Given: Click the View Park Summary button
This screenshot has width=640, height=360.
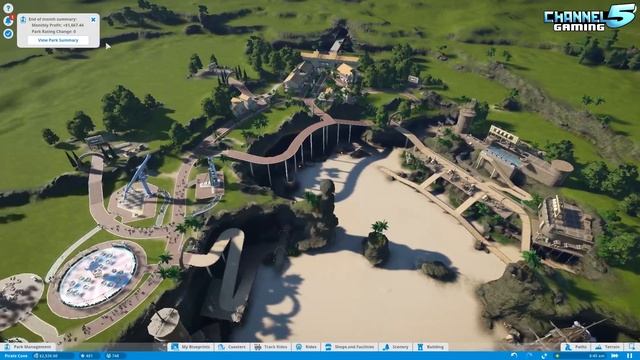Looking at the screenshot, I should (58, 40).
